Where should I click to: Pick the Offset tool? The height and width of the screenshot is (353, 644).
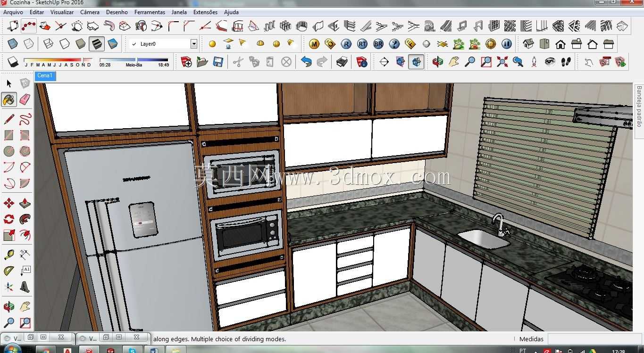tap(25, 235)
